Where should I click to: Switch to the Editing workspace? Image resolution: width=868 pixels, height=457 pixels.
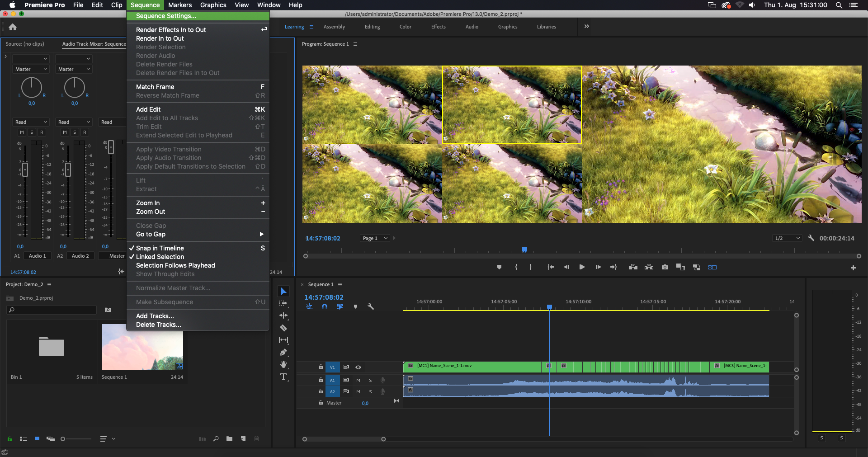click(372, 27)
